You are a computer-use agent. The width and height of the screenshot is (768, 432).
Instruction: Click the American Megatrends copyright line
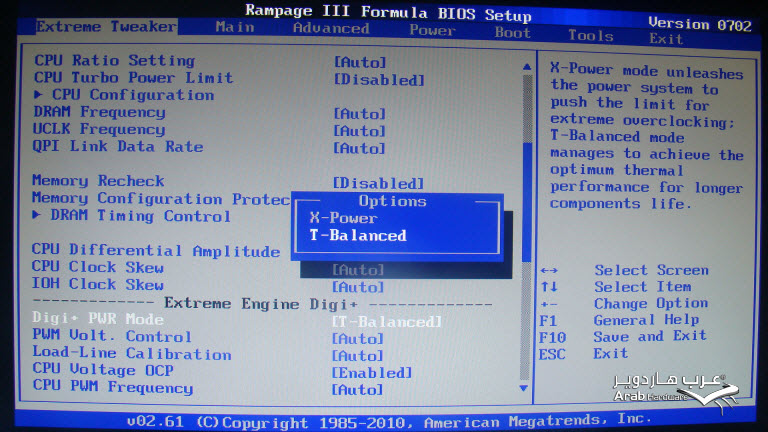(x=389, y=422)
